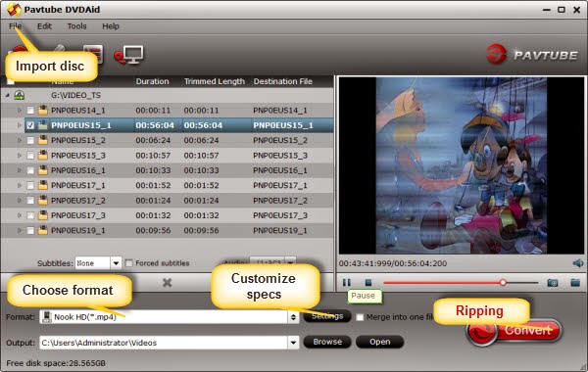588x372 pixels.
Task: Click the red list toolbar icon
Action: pyautogui.click(x=93, y=54)
